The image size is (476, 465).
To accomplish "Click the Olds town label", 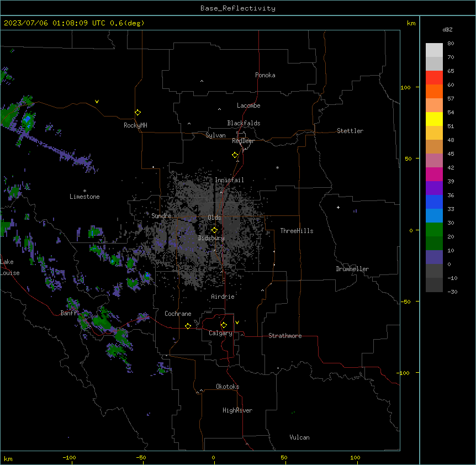I will click(x=214, y=218).
